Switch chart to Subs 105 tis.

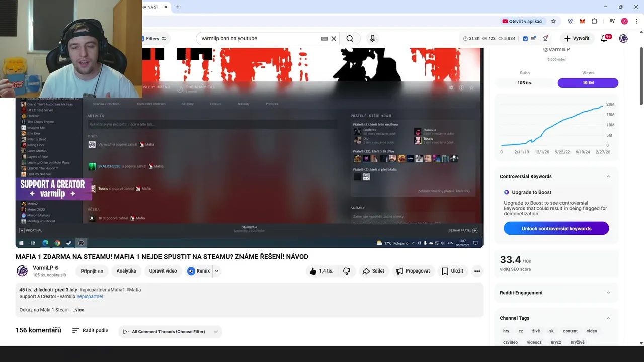coord(525,83)
